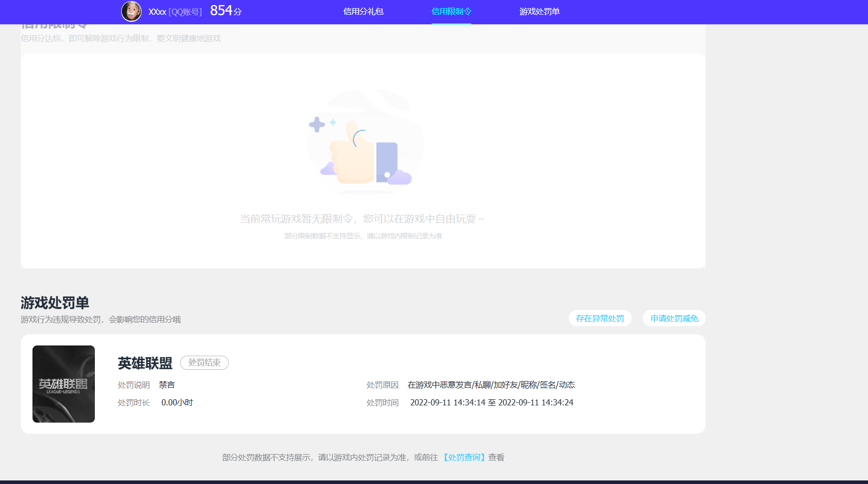Go to the 游戏处罚单 tab

tap(539, 12)
